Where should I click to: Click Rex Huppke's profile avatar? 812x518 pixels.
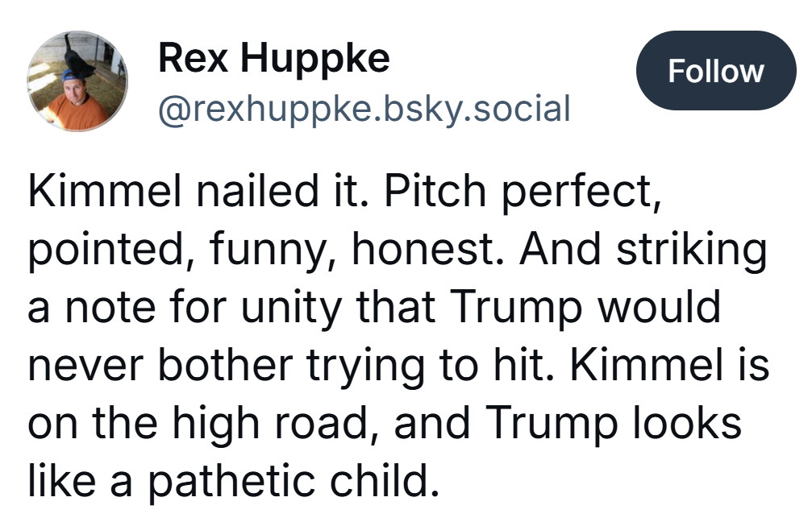pyautogui.click(x=77, y=82)
